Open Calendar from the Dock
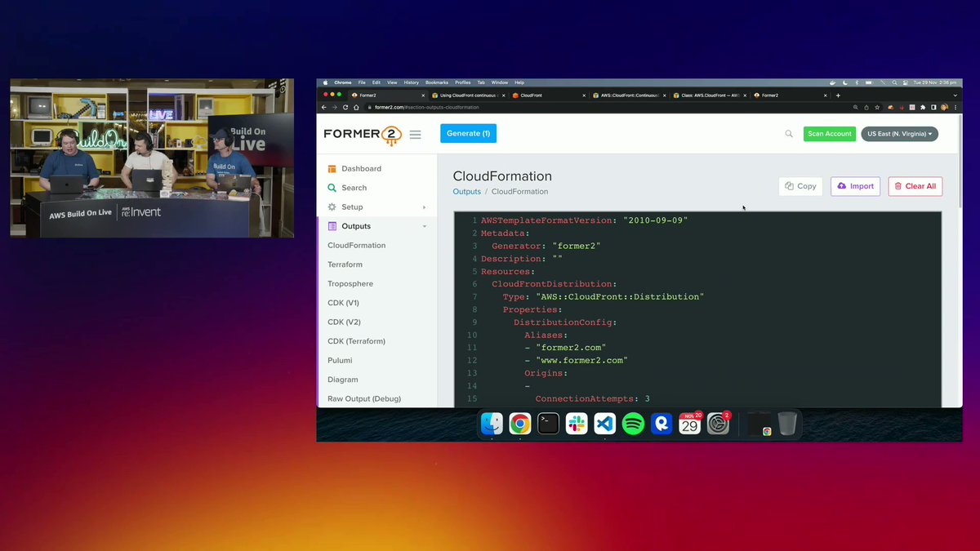Image resolution: width=980 pixels, height=551 pixels. tap(690, 424)
